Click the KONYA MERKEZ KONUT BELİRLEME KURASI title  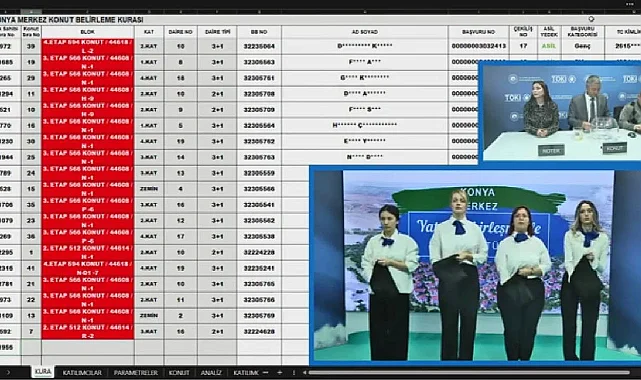coord(72,20)
